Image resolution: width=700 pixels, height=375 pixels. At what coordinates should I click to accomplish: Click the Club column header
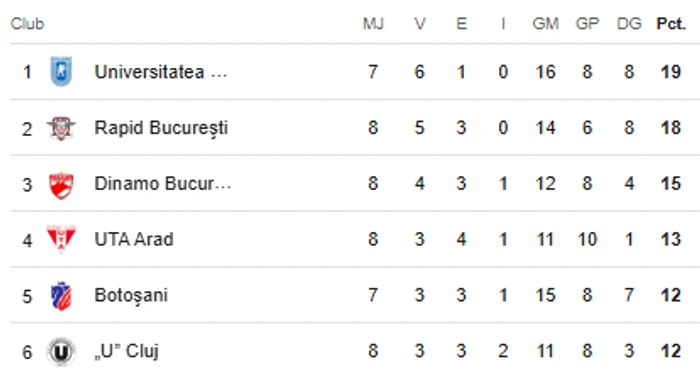[27, 24]
